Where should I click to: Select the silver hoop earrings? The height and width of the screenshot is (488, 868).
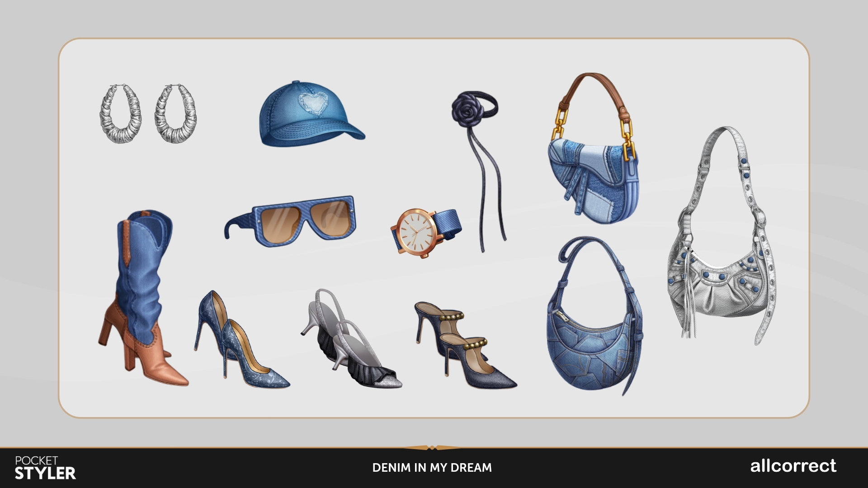coord(148,114)
